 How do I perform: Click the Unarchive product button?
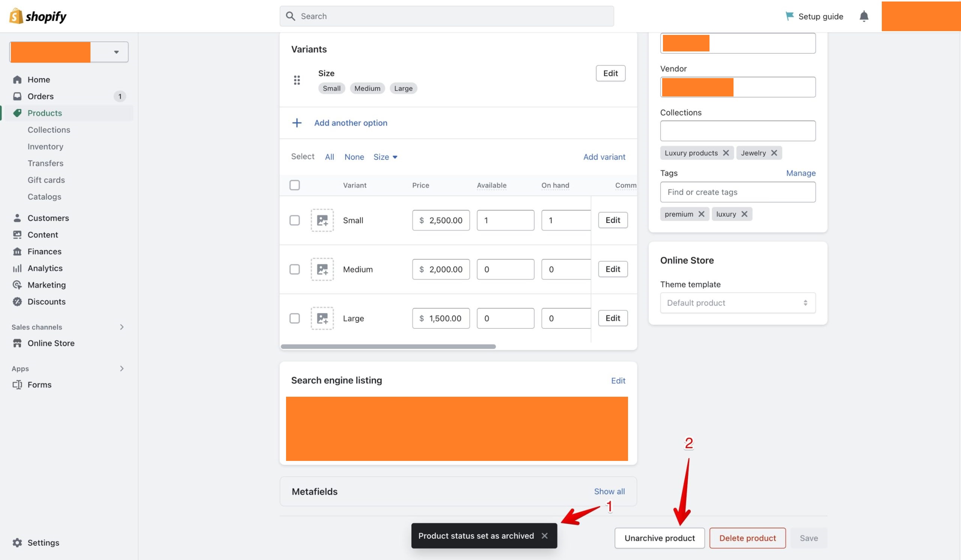click(659, 538)
